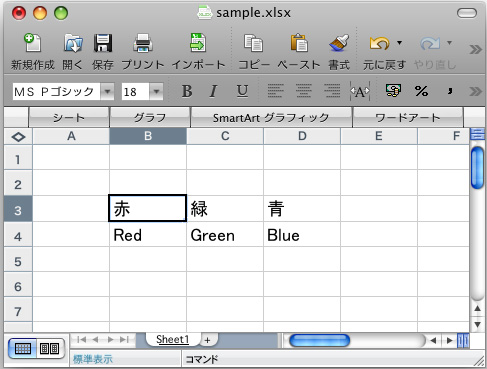Select column A header

(71, 136)
